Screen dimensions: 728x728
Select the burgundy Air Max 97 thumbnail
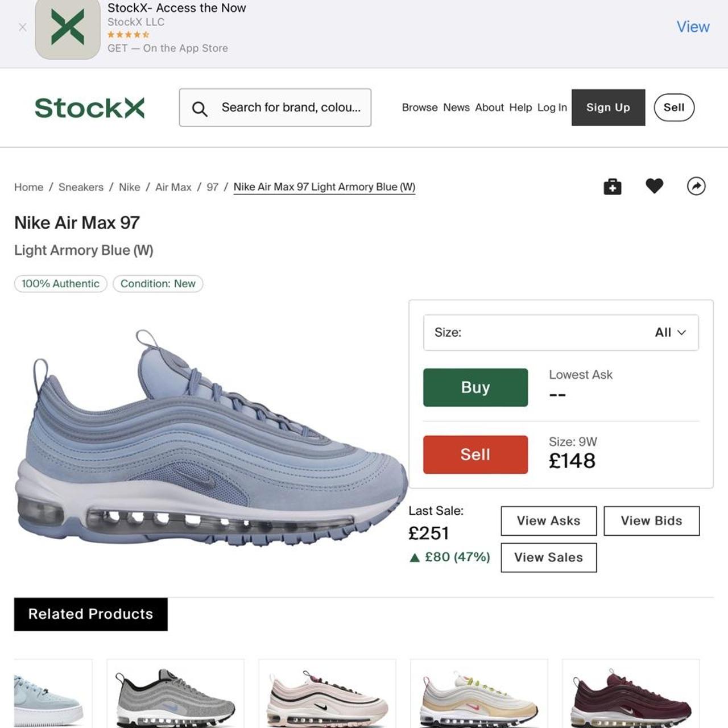(631, 697)
